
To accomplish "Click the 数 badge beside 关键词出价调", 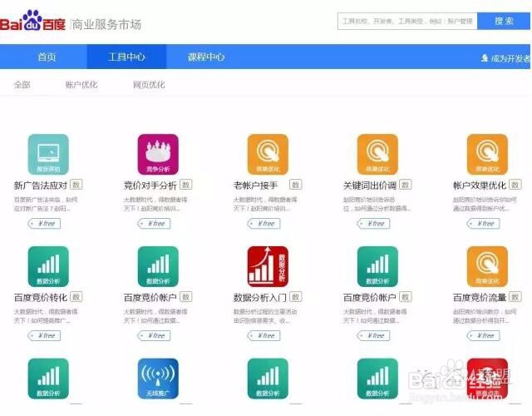I will 406,185.
